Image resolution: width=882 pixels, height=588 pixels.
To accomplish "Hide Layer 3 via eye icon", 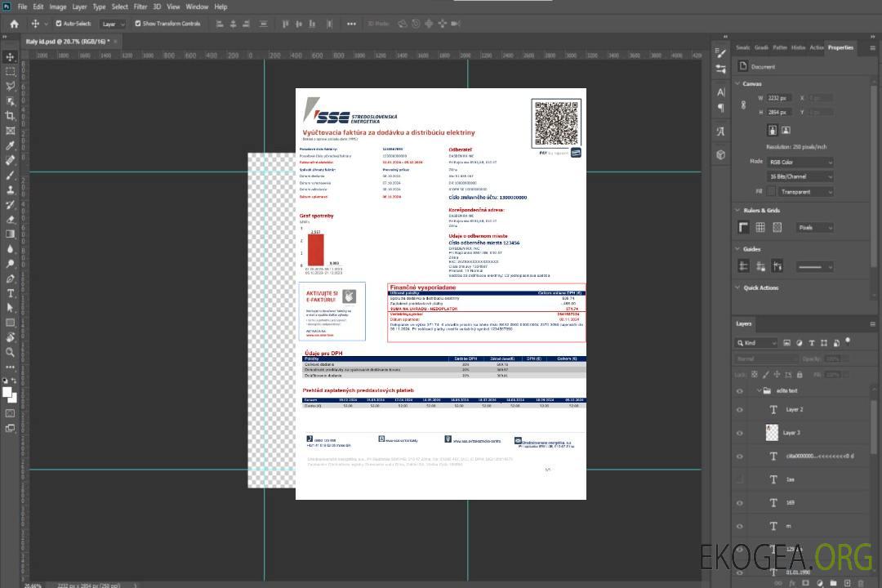I will coord(740,434).
